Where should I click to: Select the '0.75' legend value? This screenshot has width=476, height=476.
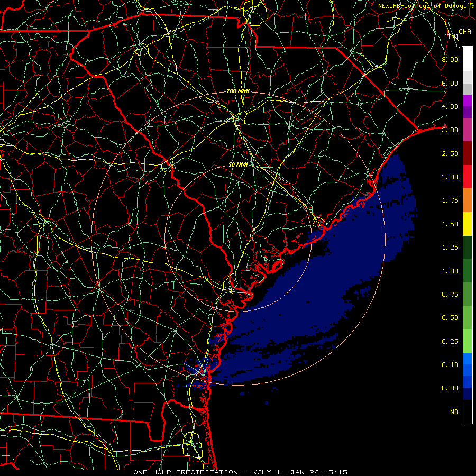(450, 295)
